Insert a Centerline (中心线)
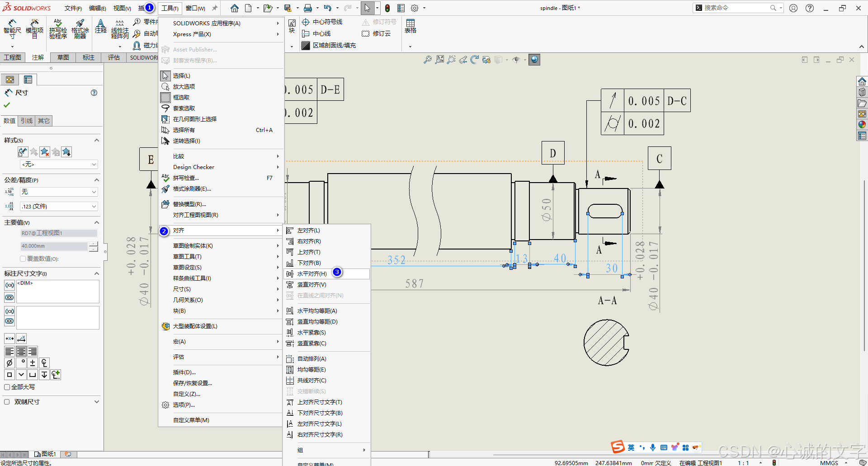Image resolution: width=868 pixels, height=466 pixels. 316,33
